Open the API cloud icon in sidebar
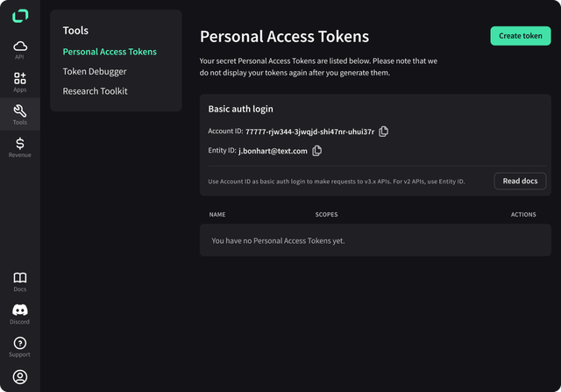 tap(20, 46)
